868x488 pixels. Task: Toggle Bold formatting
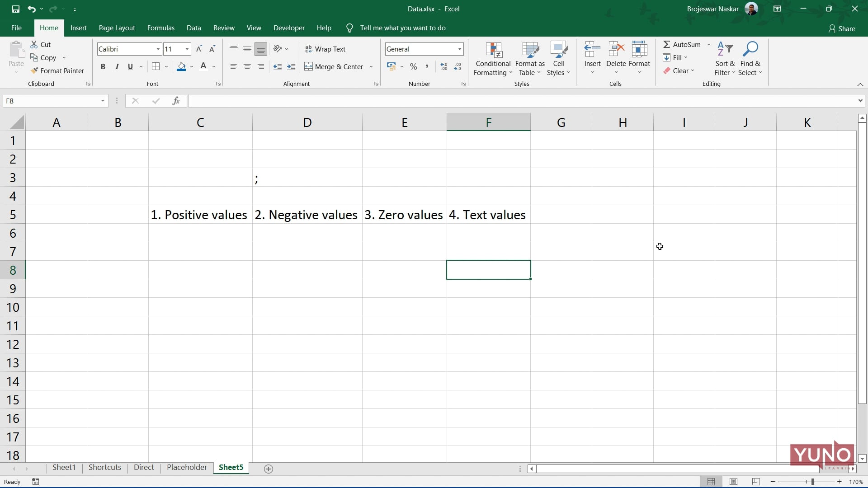[103, 66]
